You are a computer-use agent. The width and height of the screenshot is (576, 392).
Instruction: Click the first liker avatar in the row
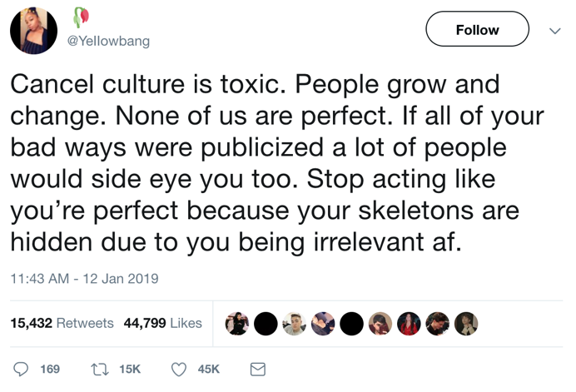tap(237, 324)
